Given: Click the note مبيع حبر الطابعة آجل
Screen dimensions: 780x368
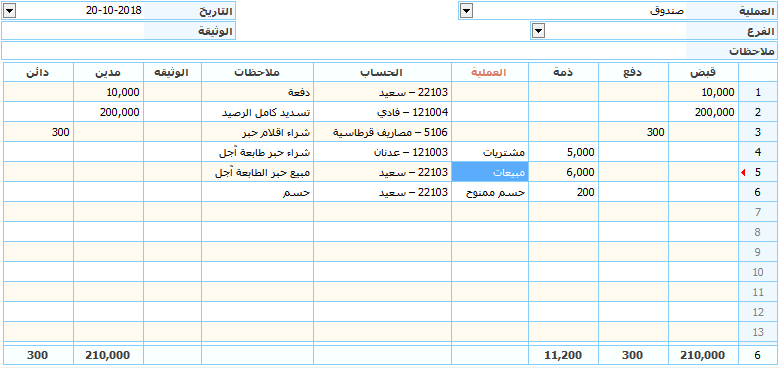Looking at the screenshot, I should (x=258, y=172).
